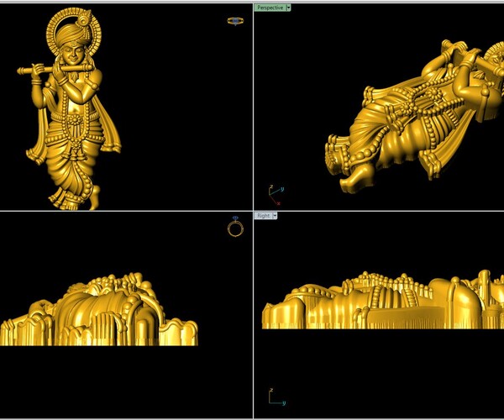Click the Right viewport ZY axis indicator
Image resolution: width=504 pixels, height=420 pixels.
(x=276, y=396)
